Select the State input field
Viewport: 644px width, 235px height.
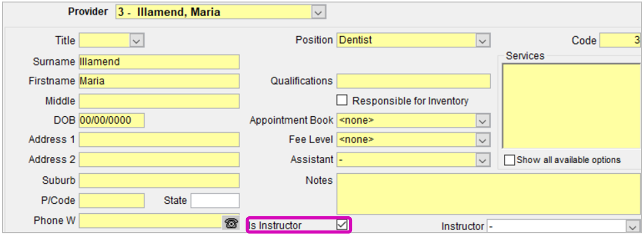coord(215,201)
